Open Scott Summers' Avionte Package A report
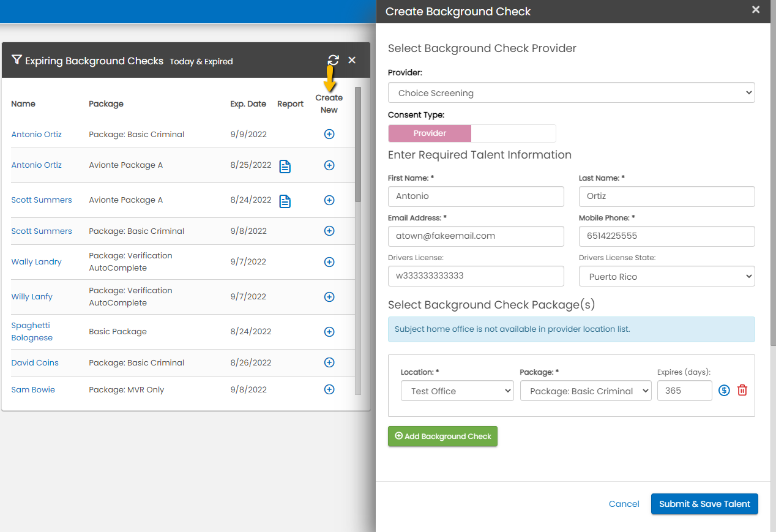Image resolution: width=776 pixels, height=532 pixels. point(285,201)
